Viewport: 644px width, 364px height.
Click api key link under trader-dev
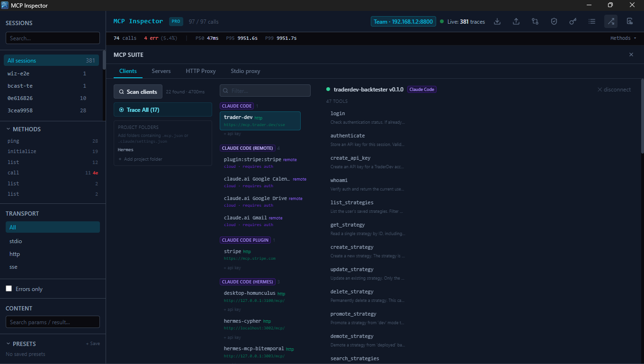coord(233,134)
